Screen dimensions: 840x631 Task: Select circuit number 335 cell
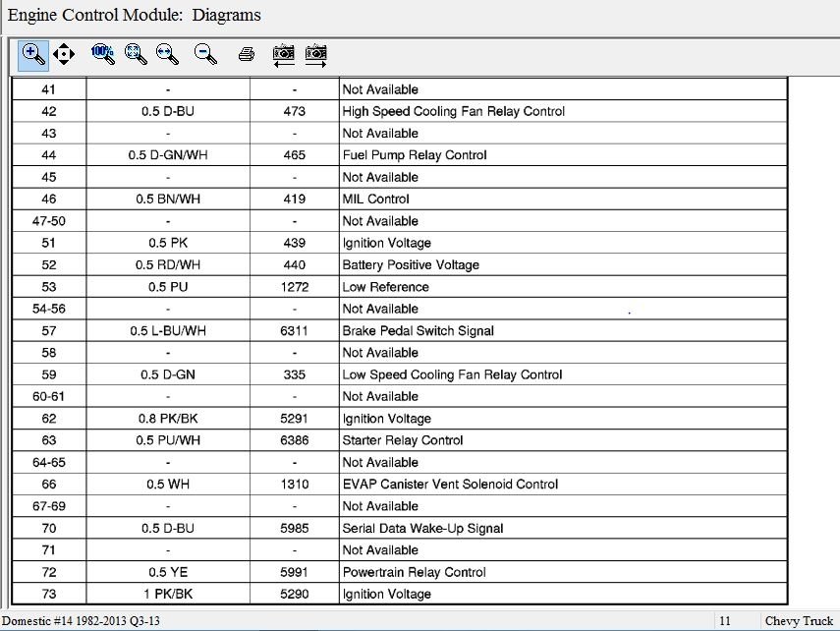coord(294,374)
